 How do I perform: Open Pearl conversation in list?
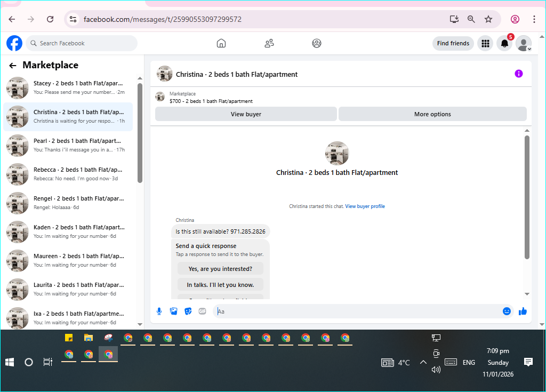click(68, 145)
